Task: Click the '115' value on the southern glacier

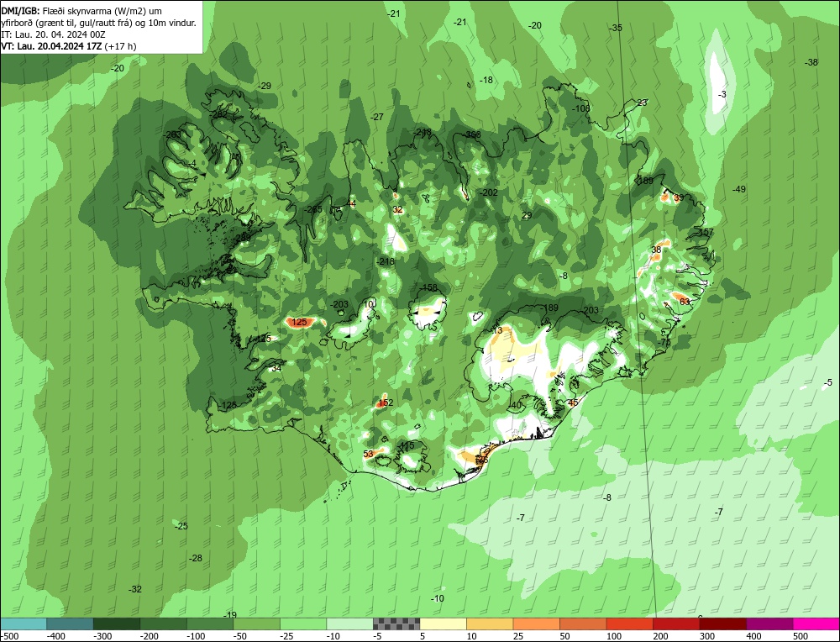Action: (x=407, y=446)
